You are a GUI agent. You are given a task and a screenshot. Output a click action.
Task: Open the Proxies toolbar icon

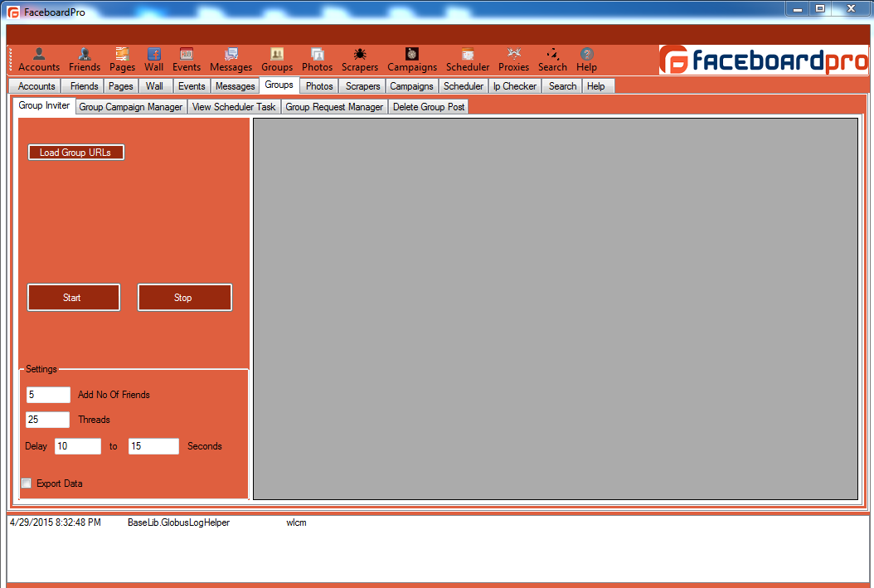click(513, 60)
